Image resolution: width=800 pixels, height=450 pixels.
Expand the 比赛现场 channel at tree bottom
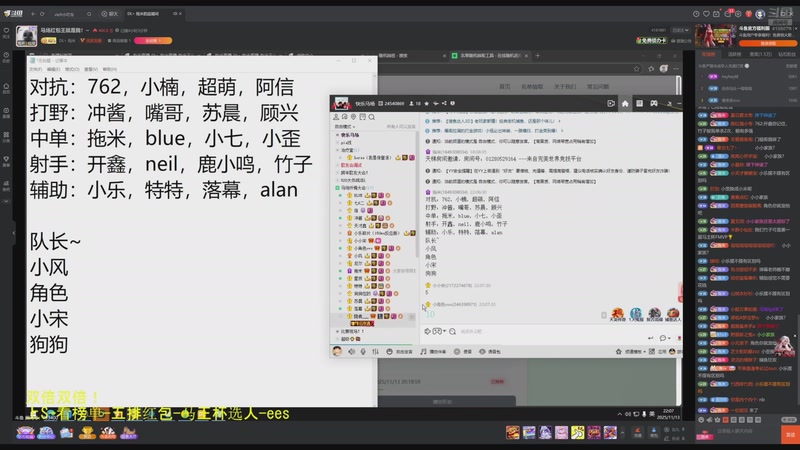[337, 331]
